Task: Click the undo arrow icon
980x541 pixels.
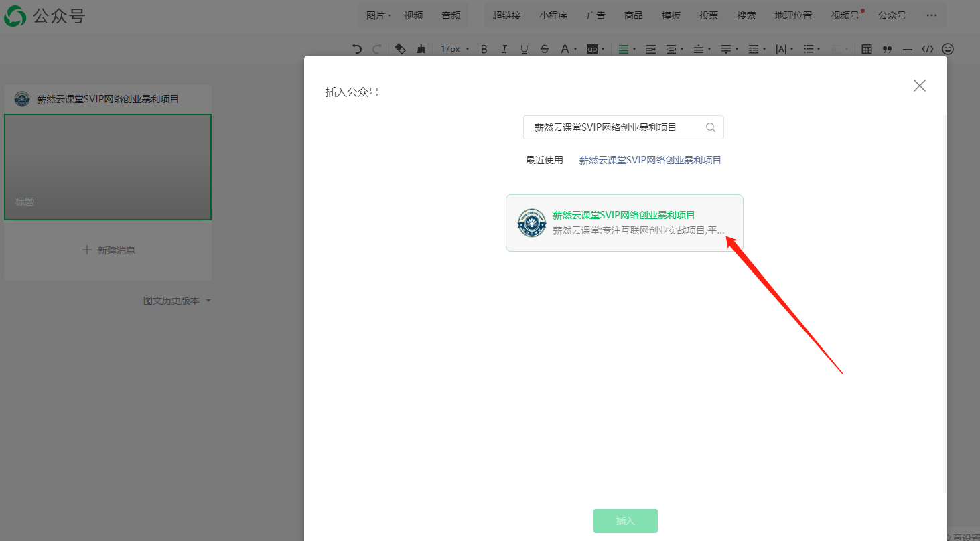Action: click(357, 49)
